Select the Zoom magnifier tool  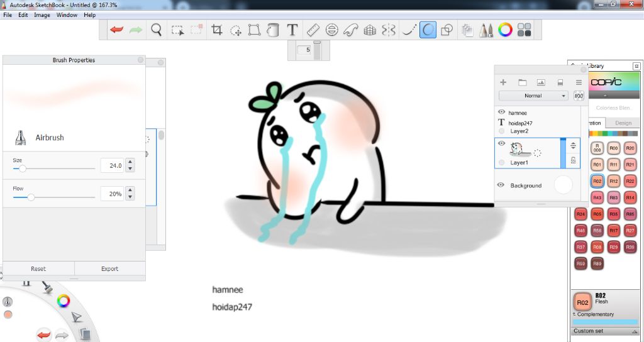tap(156, 30)
